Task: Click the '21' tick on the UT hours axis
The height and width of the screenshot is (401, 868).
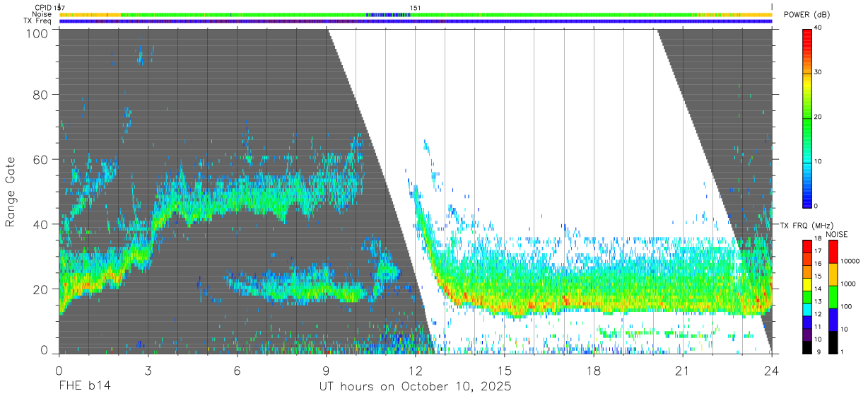Action: [683, 371]
